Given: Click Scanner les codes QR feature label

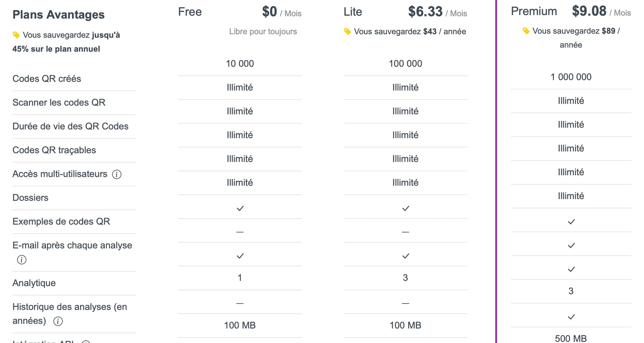Looking at the screenshot, I should [x=59, y=102].
